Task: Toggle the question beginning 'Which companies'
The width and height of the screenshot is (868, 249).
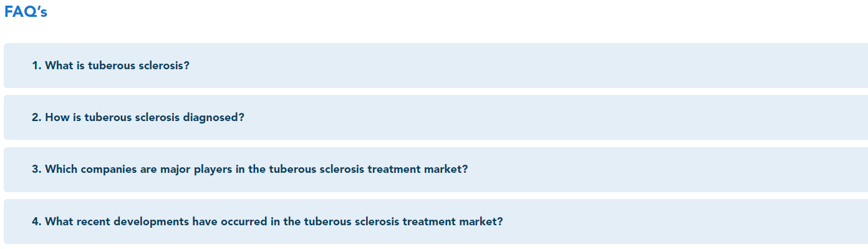Action: pyautogui.click(x=436, y=170)
